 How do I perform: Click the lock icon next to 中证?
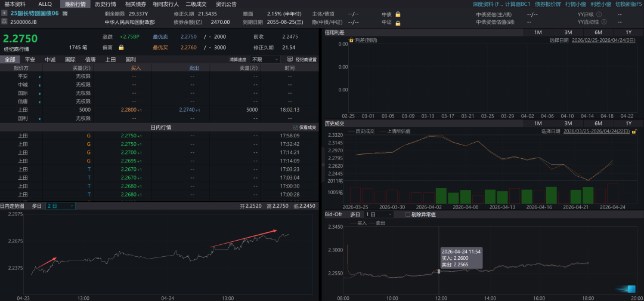coord(398,22)
